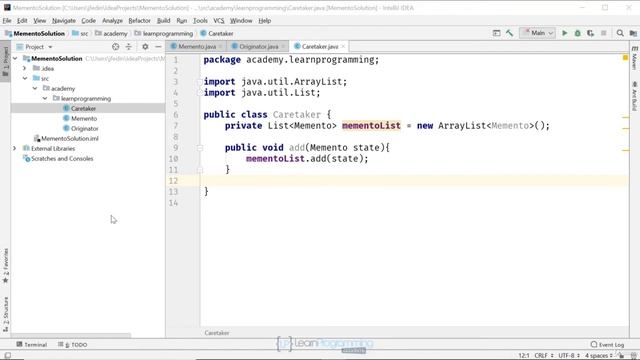This screenshot has height=360, width=640.
Task: Select MementoSolution.iml file
Action: 69,138
